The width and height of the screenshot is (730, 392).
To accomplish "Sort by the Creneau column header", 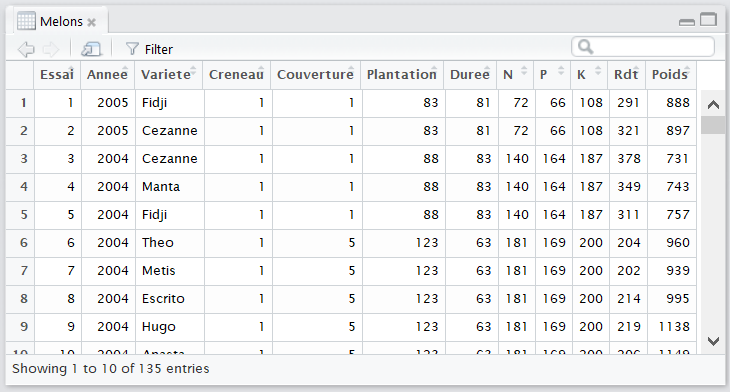I will (x=237, y=74).
